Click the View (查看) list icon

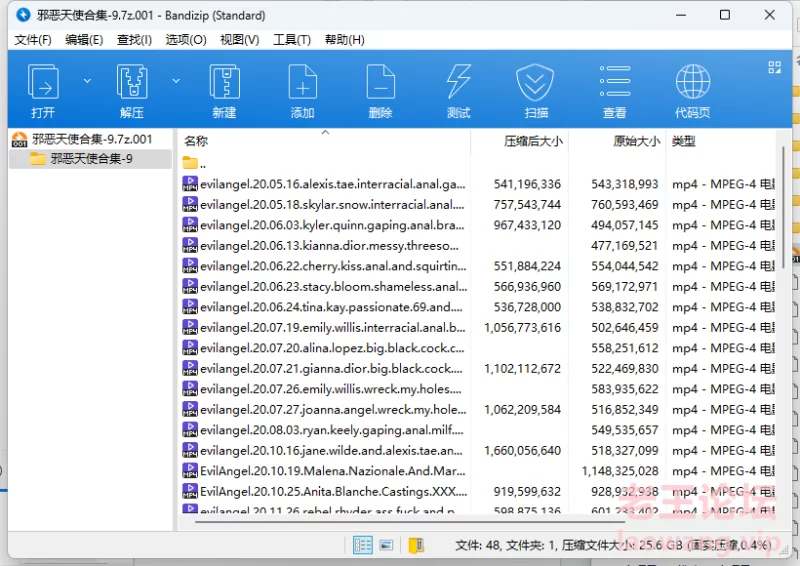pyautogui.click(x=615, y=82)
